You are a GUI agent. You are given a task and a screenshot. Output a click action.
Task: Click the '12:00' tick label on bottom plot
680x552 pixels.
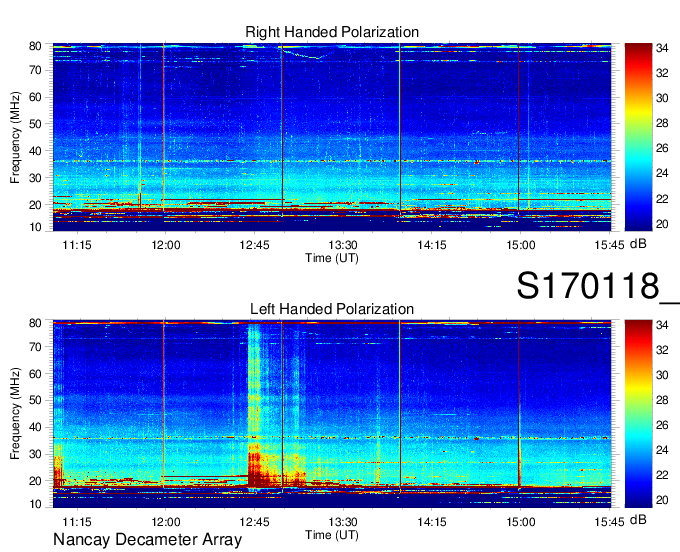166,522
